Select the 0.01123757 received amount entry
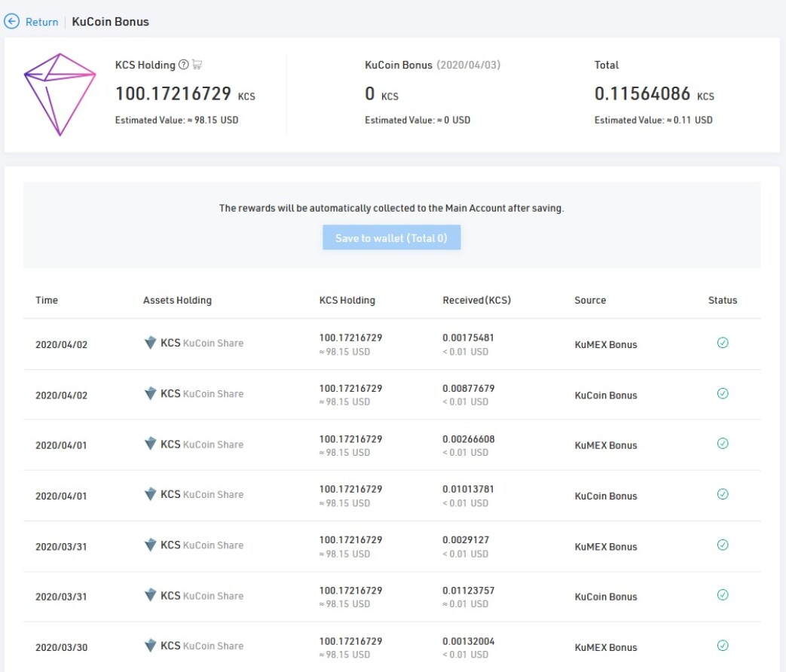Viewport: 786px width, 672px height. pyautogui.click(x=468, y=591)
